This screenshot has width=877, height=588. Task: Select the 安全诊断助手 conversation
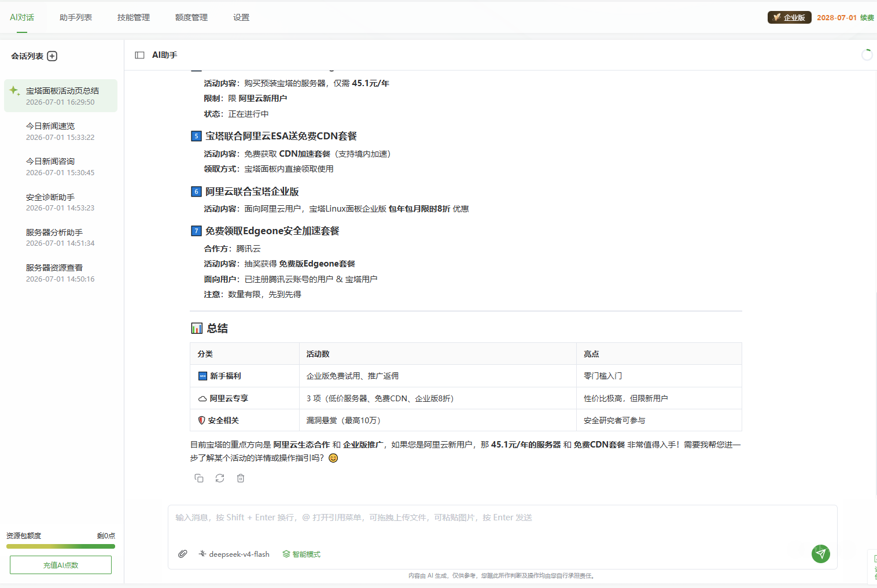click(x=61, y=202)
